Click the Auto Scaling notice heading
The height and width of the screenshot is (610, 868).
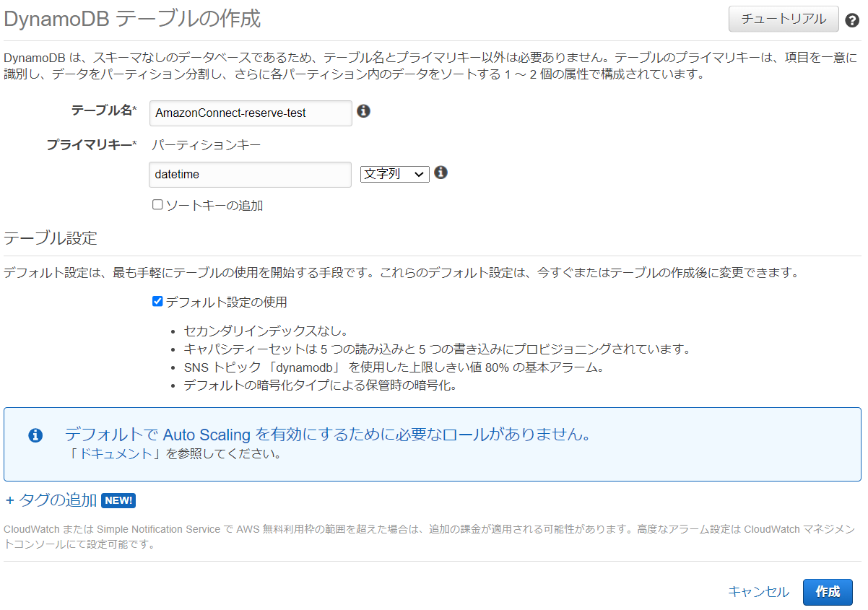pyautogui.click(x=328, y=435)
